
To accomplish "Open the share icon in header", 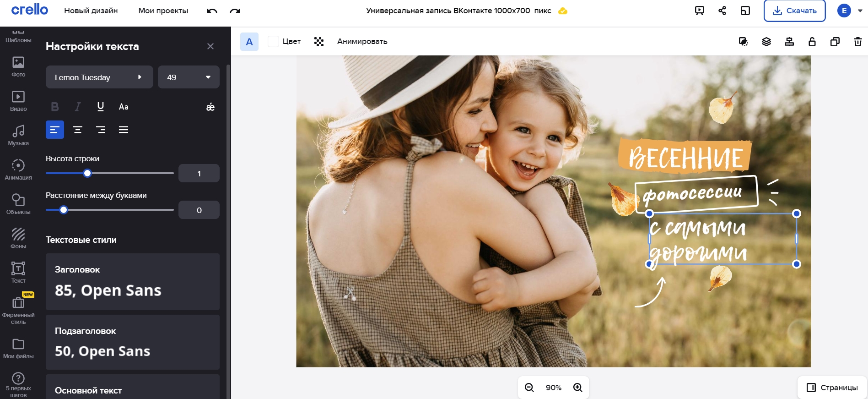I will coord(722,11).
